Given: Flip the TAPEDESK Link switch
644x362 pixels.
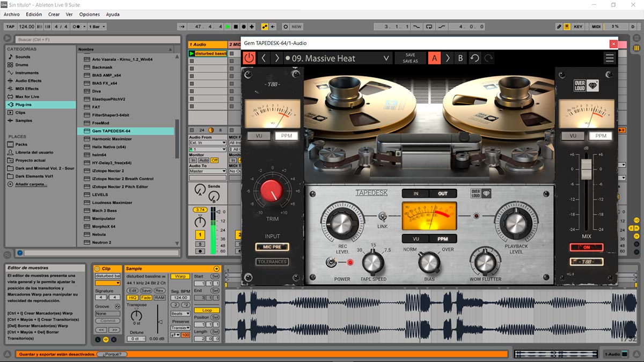Looking at the screenshot, I should tap(383, 217).
